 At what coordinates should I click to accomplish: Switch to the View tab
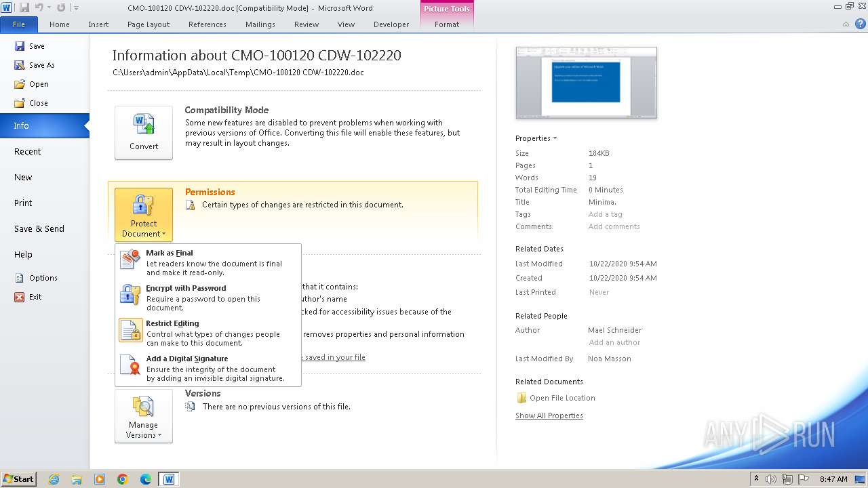click(346, 24)
